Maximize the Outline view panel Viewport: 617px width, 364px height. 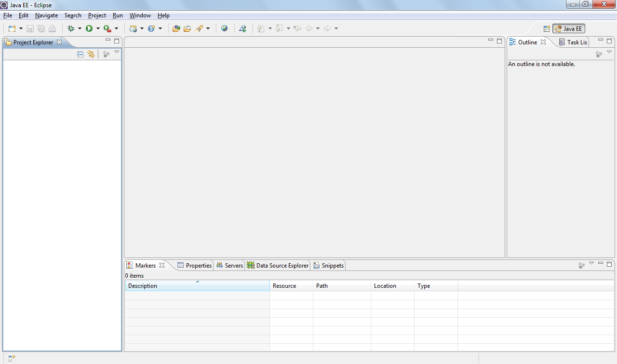609,41
